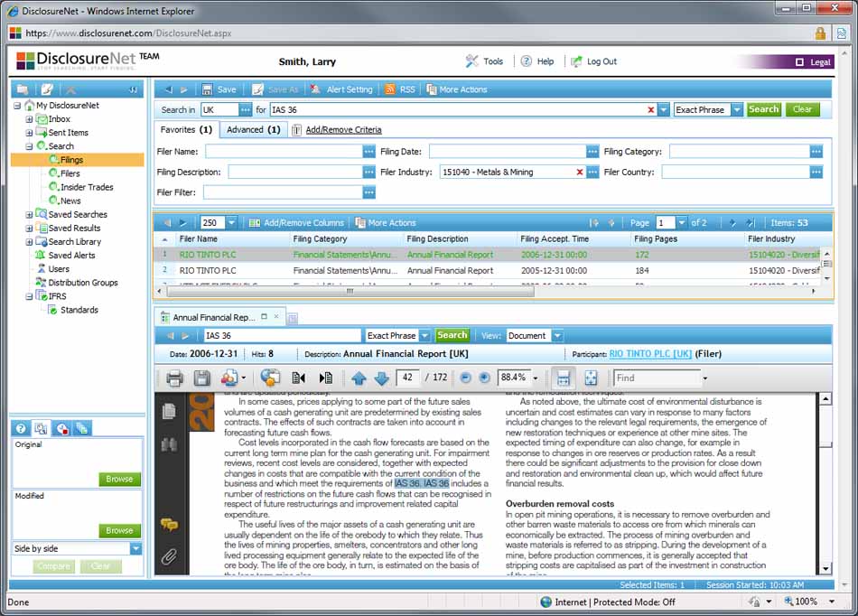Screen dimensions: 858x616
Task: Open the PDF collaborate icon menu
Action: tap(233, 378)
